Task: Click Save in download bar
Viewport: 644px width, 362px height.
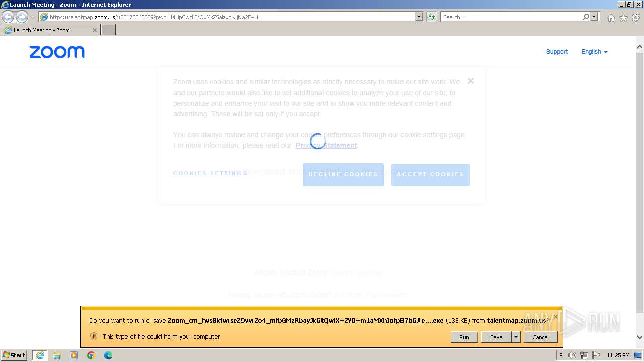Action: tap(496, 337)
